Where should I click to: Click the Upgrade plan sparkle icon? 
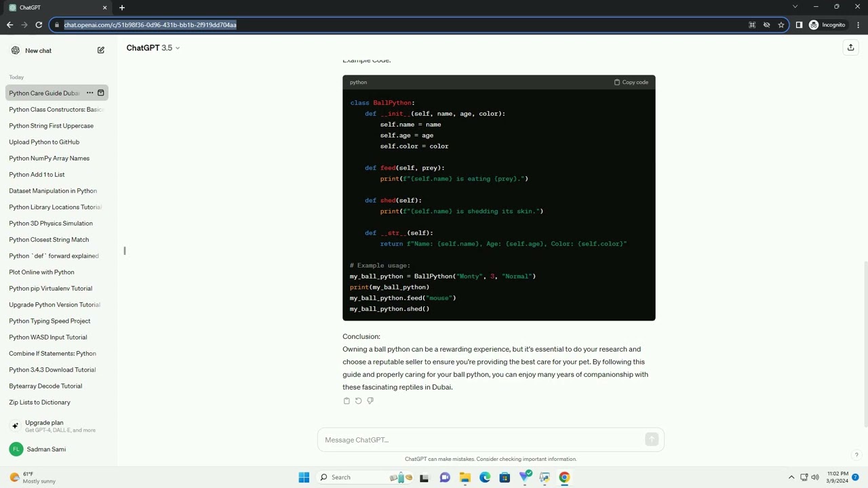(x=16, y=426)
